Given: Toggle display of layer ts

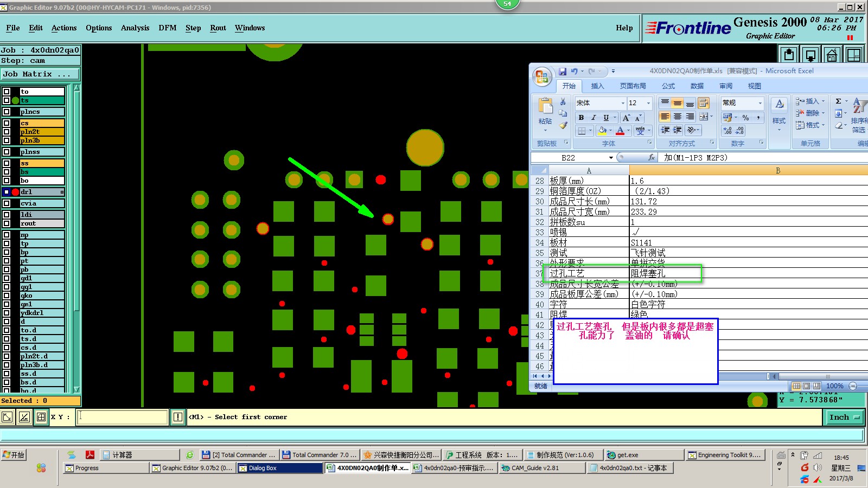Looking at the screenshot, I should click(x=7, y=100).
